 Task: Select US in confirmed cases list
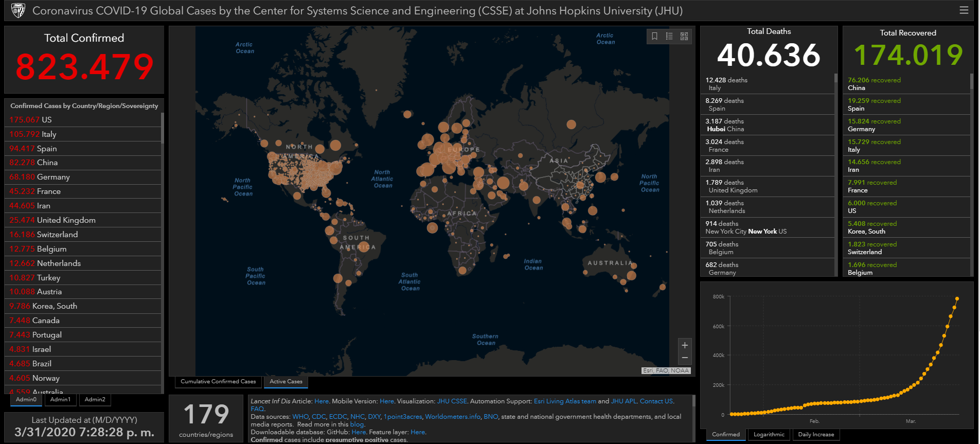coord(84,120)
